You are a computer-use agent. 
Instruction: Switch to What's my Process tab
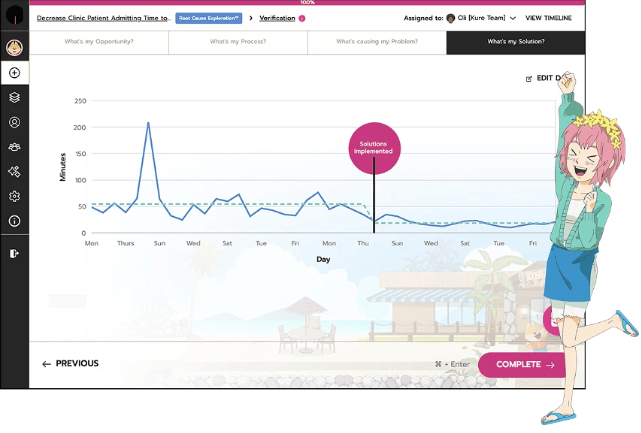(238, 42)
